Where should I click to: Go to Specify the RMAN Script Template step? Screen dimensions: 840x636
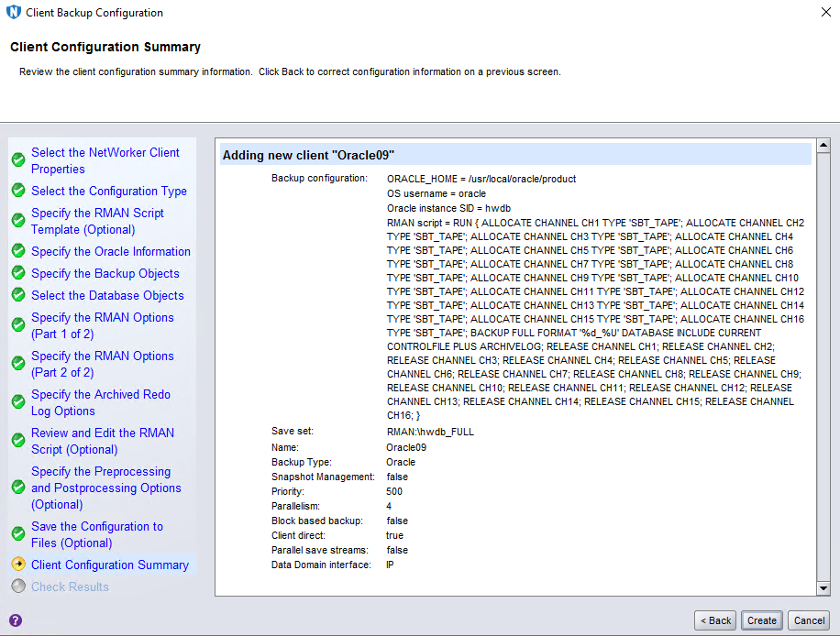(97, 221)
